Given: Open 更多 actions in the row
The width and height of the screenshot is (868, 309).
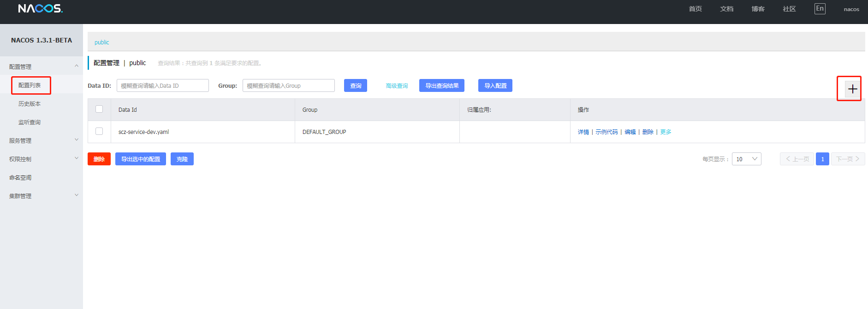Looking at the screenshot, I should coord(666,132).
